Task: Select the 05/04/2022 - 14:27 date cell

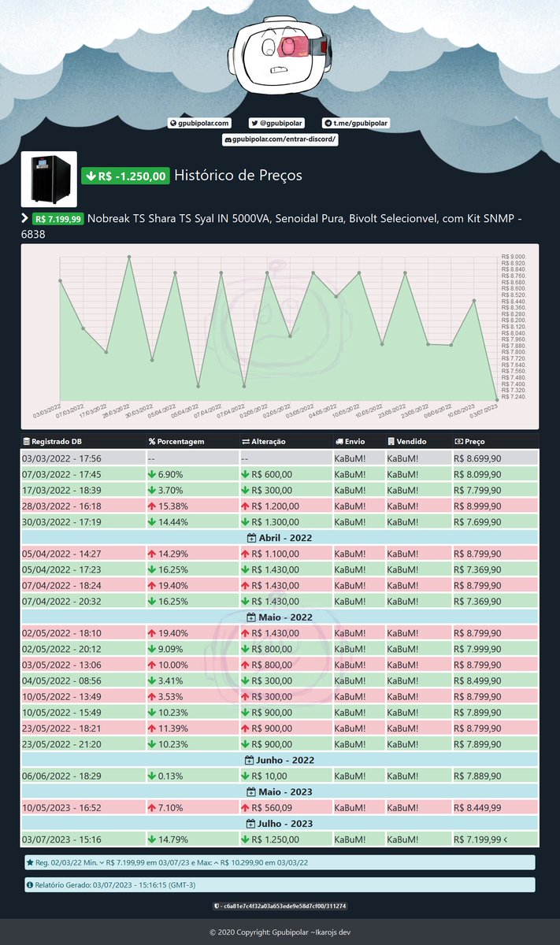Action: pyautogui.click(x=83, y=554)
